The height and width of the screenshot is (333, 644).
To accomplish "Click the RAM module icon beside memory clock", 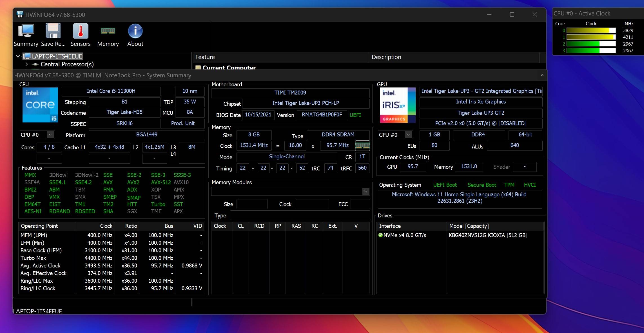I will point(362,146).
